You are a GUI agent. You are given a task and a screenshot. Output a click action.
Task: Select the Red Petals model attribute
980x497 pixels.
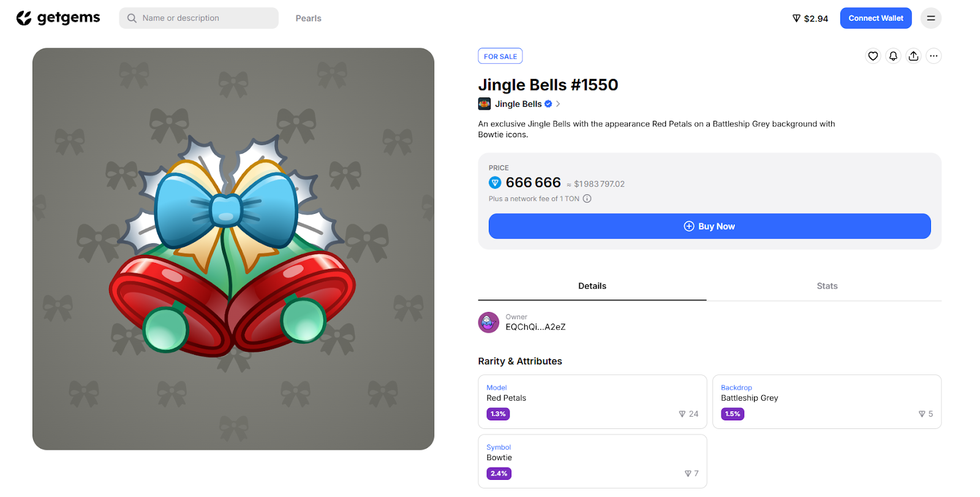click(592, 401)
